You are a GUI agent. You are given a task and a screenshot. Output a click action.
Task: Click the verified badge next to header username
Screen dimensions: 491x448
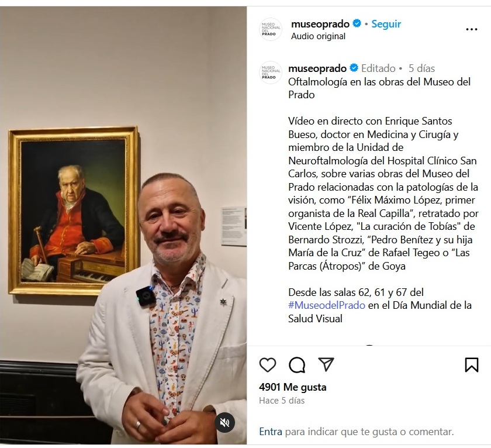click(357, 23)
